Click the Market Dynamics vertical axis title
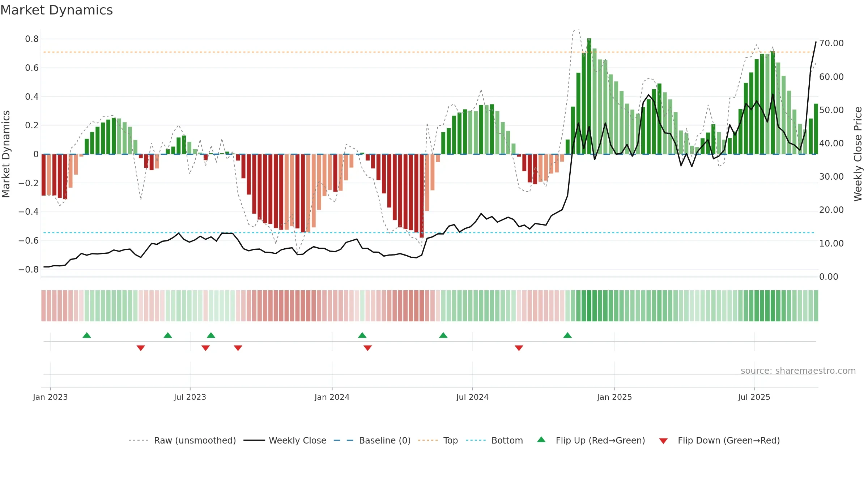Screen dimensions: 868x488 click(x=6, y=154)
